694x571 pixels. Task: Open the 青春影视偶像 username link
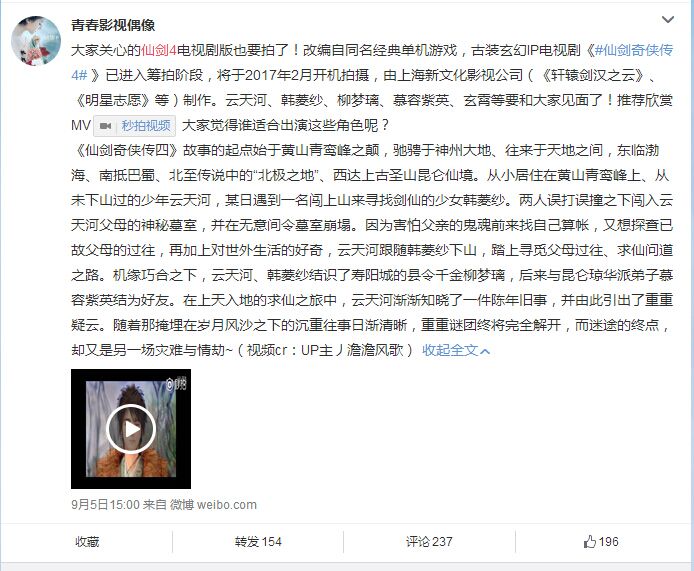113,25
